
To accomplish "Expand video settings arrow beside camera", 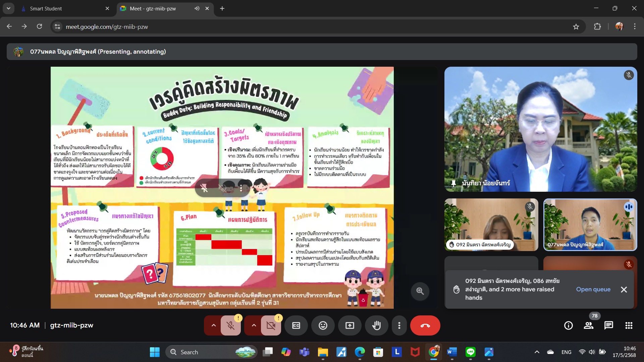I will tap(254, 325).
